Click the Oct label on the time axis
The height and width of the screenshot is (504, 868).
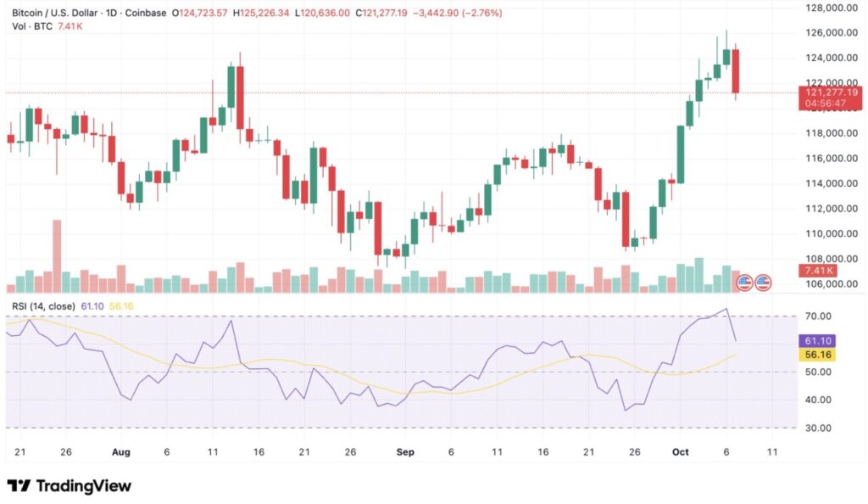coord(680,453)
